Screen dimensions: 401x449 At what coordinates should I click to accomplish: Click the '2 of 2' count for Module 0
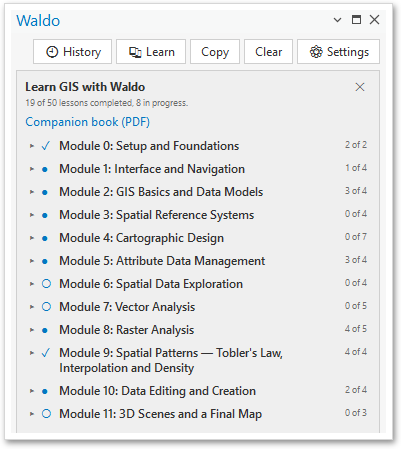pos(356,145)
